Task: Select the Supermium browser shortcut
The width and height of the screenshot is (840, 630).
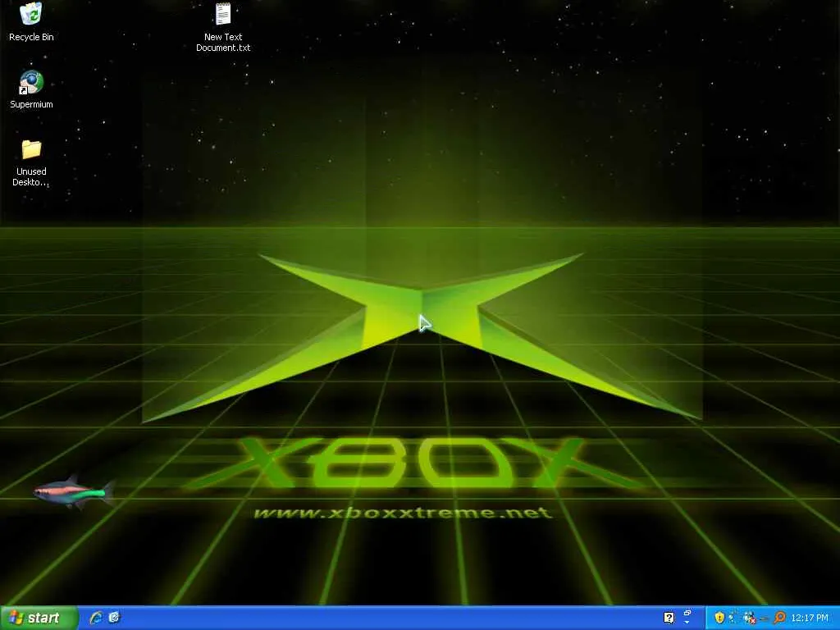Action: [x=31, y=89]
